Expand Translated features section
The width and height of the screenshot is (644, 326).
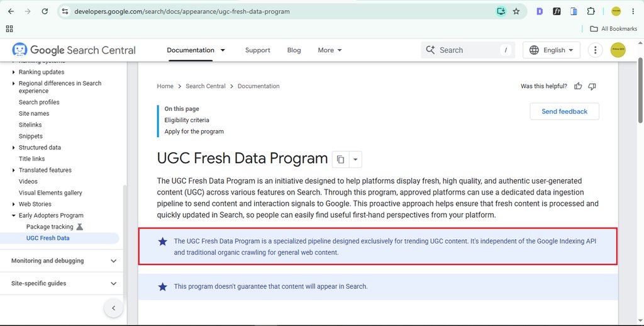tap(14, 170)
